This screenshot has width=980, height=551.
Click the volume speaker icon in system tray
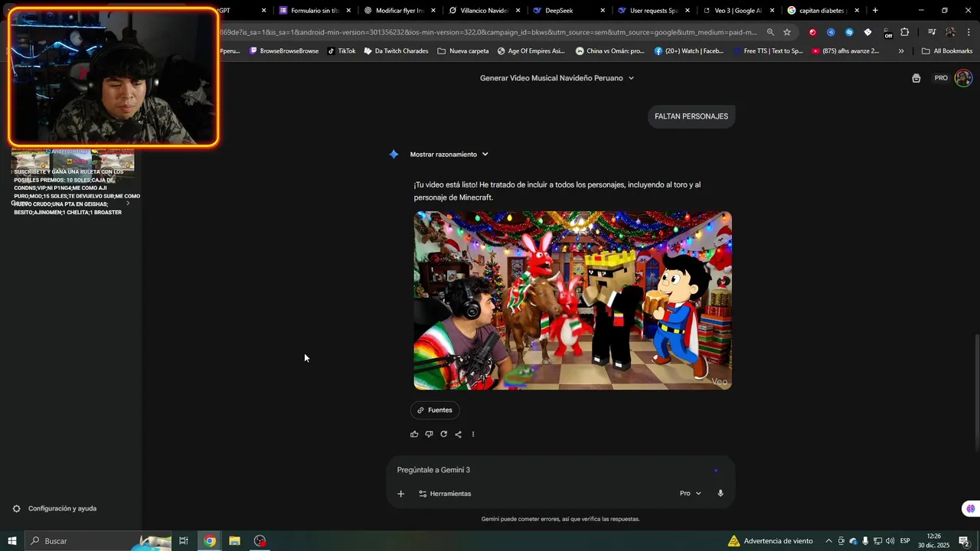tap(890, 541)
